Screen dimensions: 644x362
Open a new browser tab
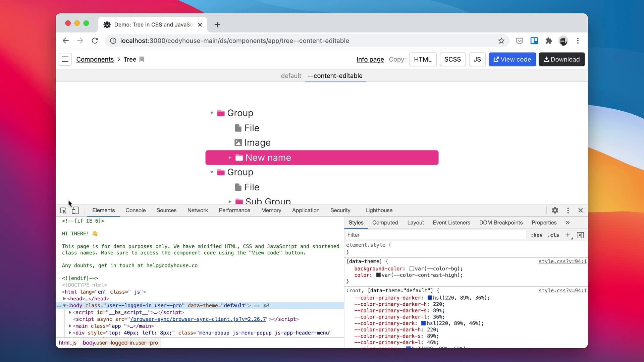pyautogui.click(x=217, y=24)
